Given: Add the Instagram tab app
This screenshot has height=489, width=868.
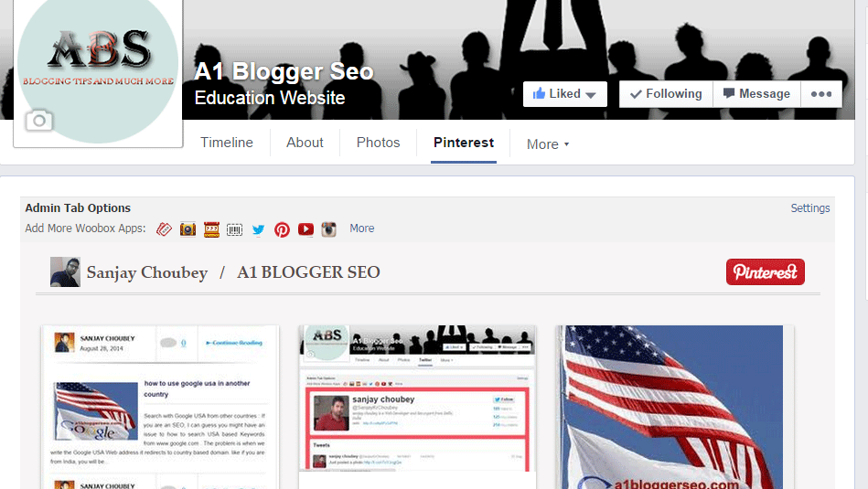Looking at the screenshot, I should pyautogui.click(x=329, y=229).
